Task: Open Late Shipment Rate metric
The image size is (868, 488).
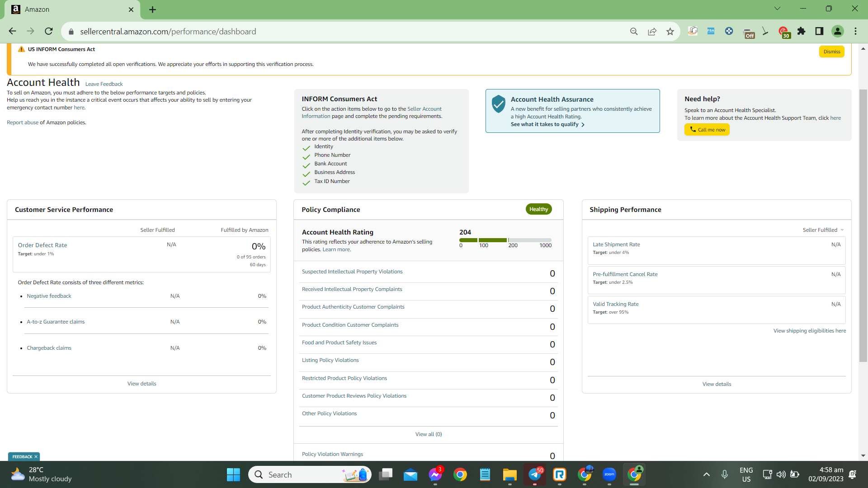Action: (617, 244)
